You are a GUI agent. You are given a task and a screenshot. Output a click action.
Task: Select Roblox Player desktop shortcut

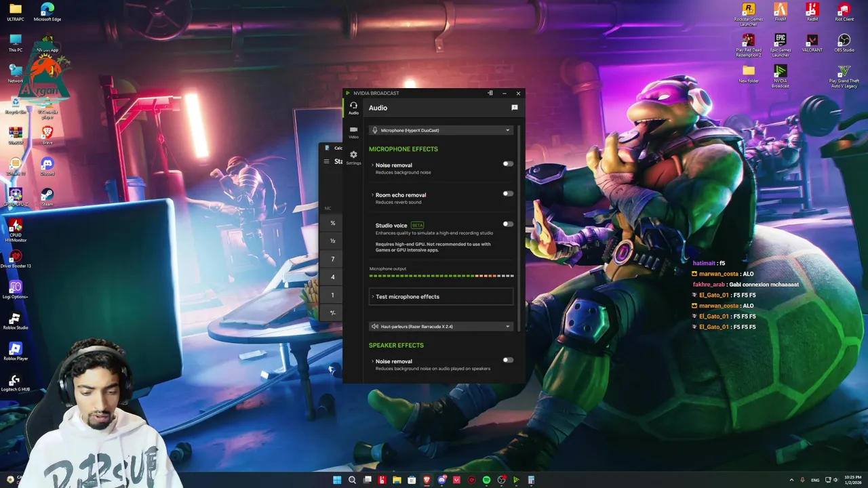pos(15,351)
